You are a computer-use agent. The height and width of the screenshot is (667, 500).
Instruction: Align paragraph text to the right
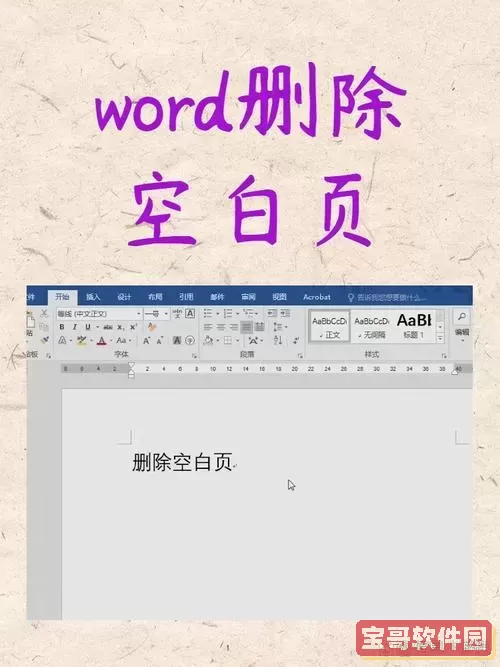click(234, 327)
